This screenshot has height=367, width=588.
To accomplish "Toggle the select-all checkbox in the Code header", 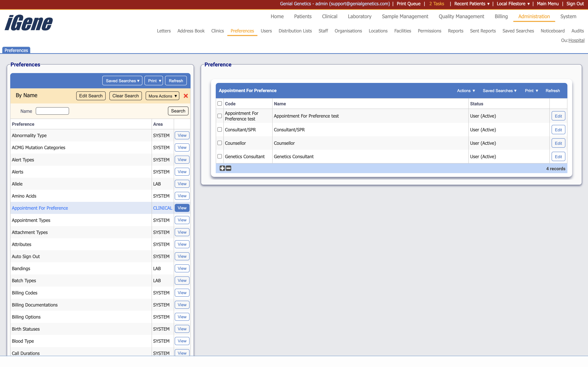I will point(220,104).
